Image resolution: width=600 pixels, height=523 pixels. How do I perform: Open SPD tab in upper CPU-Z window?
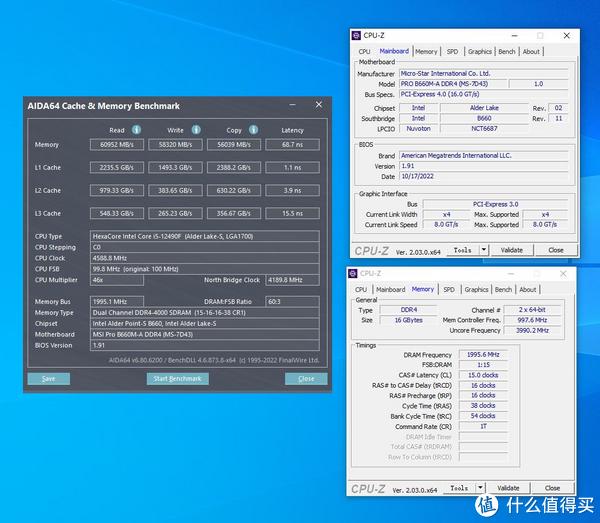[452, 52]
